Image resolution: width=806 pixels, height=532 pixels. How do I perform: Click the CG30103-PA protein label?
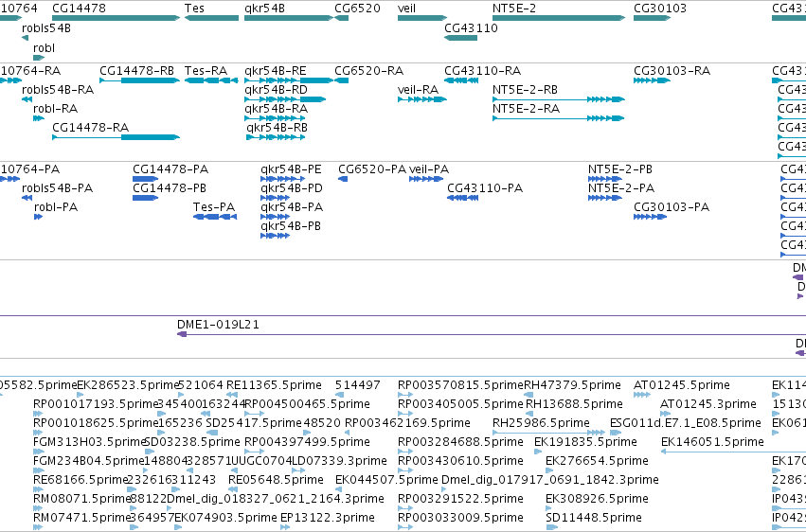672,207
